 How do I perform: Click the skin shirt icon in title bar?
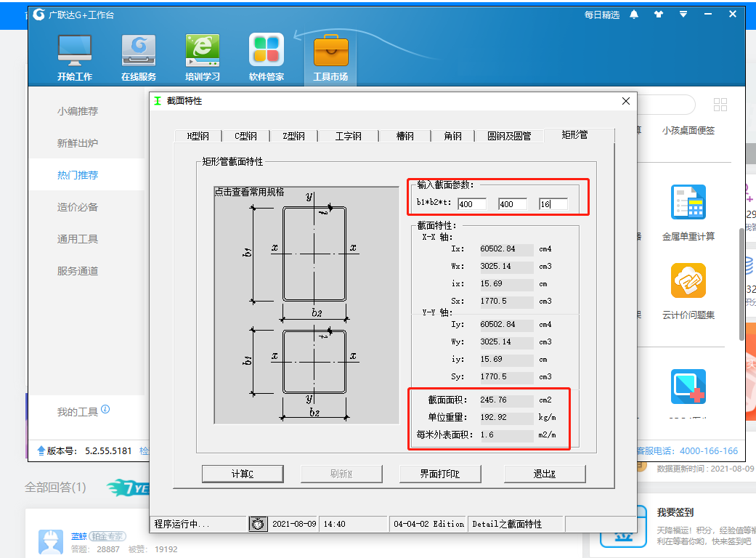tap(659, 15)
